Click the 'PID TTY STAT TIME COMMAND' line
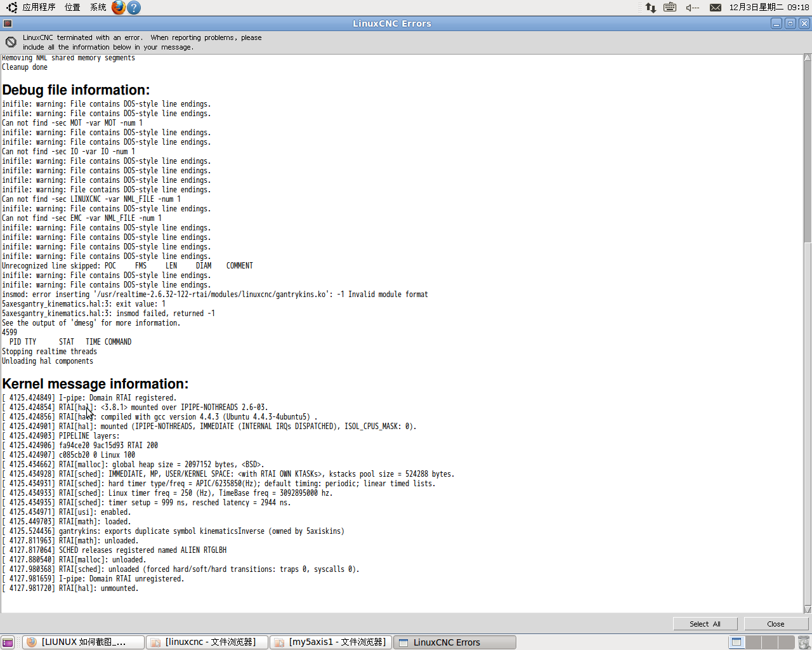The width and height of the screenshot is (812, 650). [70, 342]
